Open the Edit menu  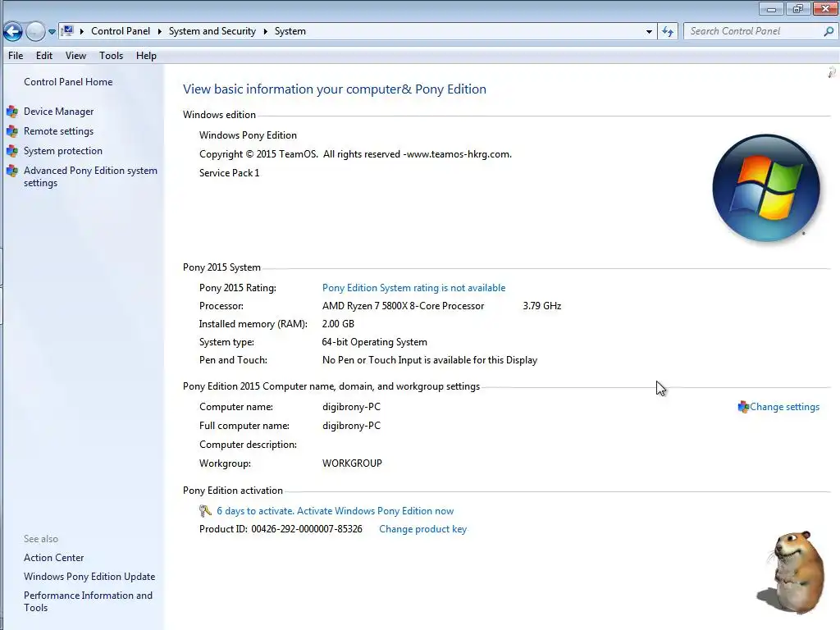[x=44, y=56]
